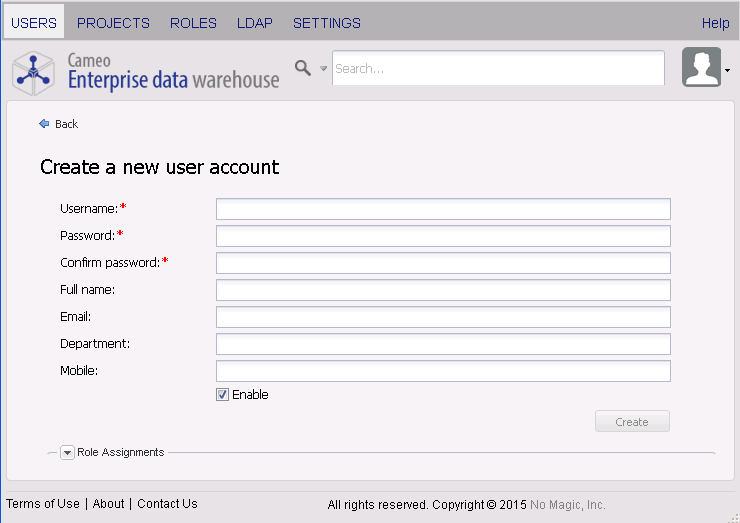The height and width of the screenshot is (523, 740).
Task: Open the Terms of Use link
Action: click(43, 504)
